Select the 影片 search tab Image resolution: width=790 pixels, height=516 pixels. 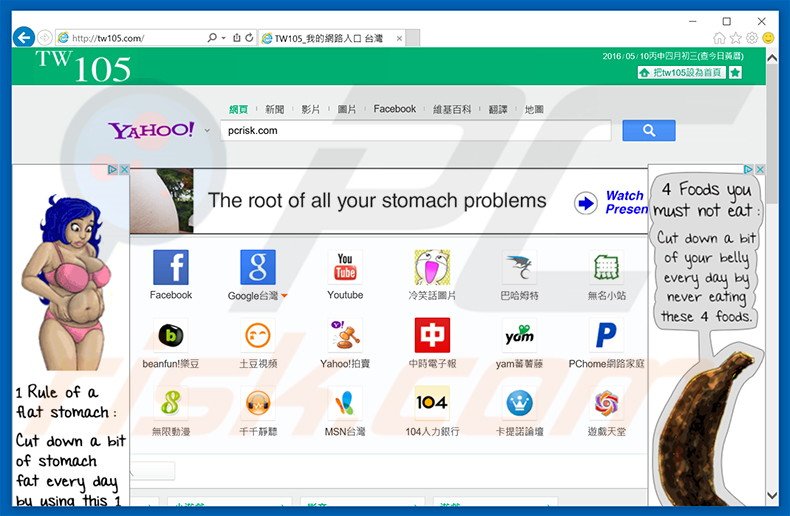310,109
